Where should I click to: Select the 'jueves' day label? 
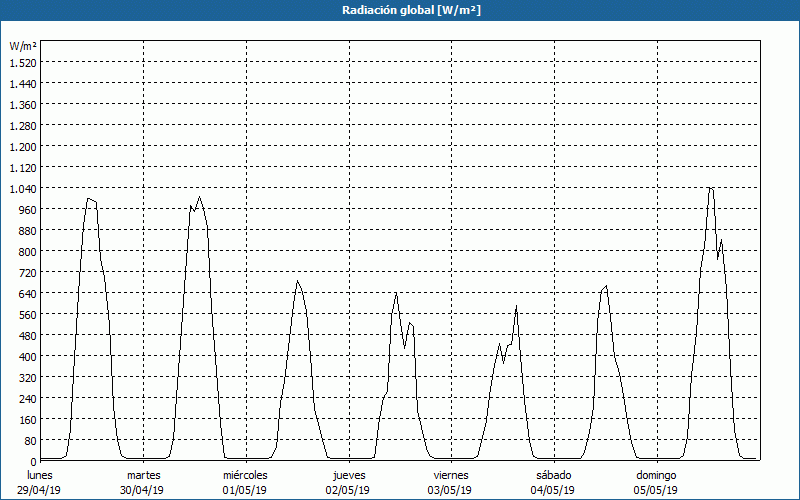tap(348, 475)
